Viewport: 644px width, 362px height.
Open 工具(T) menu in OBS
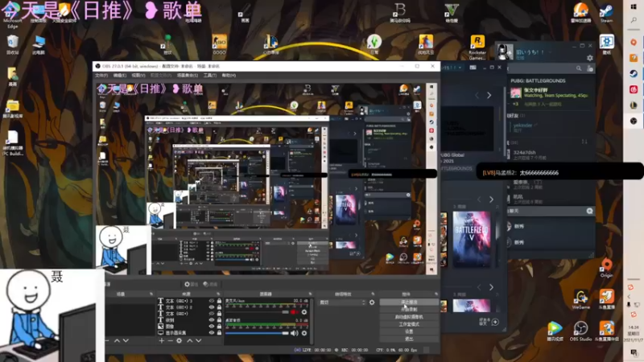(210, 76)
